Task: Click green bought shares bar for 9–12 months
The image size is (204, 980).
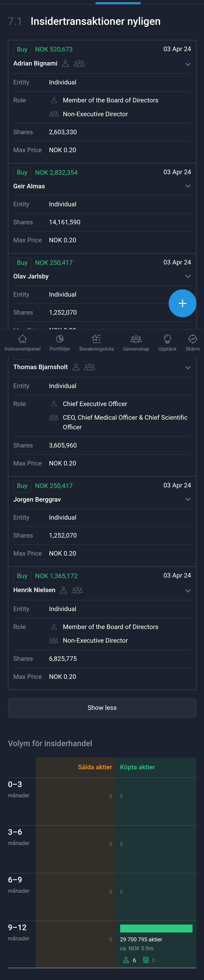Action: point(156,928)
